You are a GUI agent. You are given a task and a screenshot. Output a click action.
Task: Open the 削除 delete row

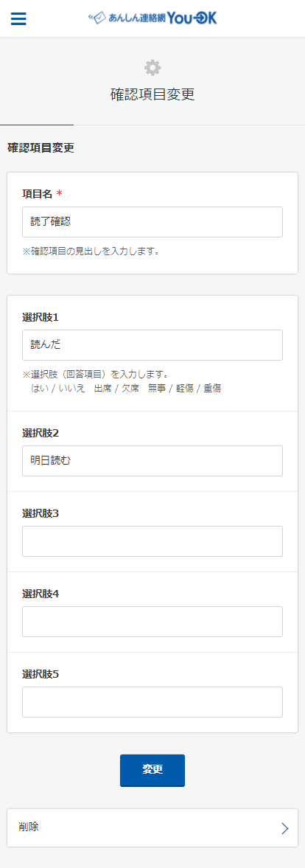[x=152, y=828]
